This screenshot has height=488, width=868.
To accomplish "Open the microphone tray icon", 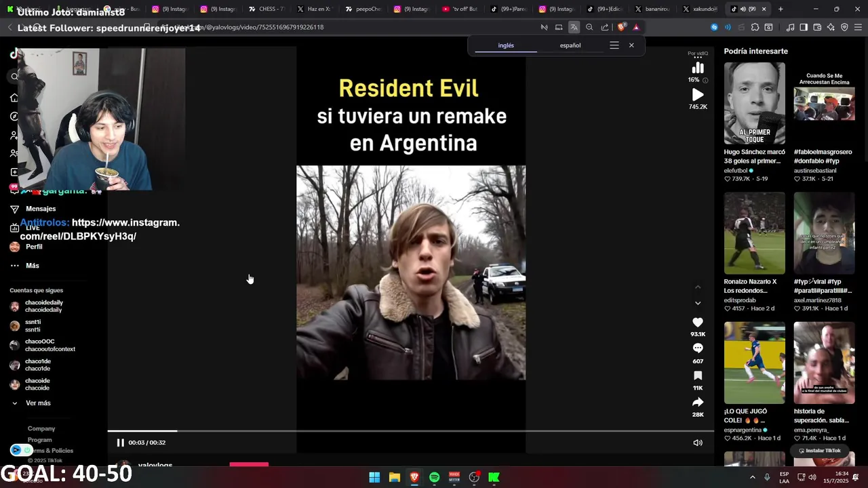I will (x=767, y=477).
